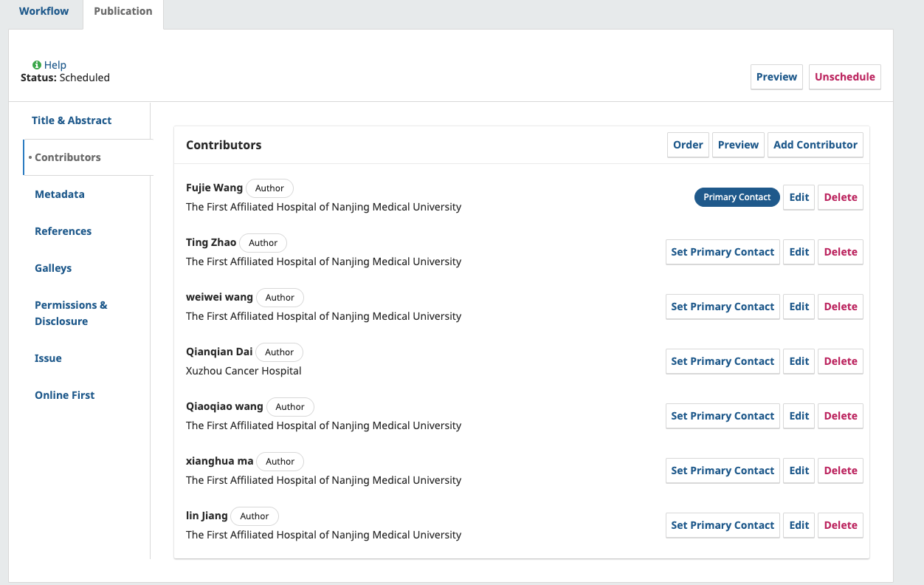Go to the References section
Screen dimensions: 924x585
coord(63,231)
